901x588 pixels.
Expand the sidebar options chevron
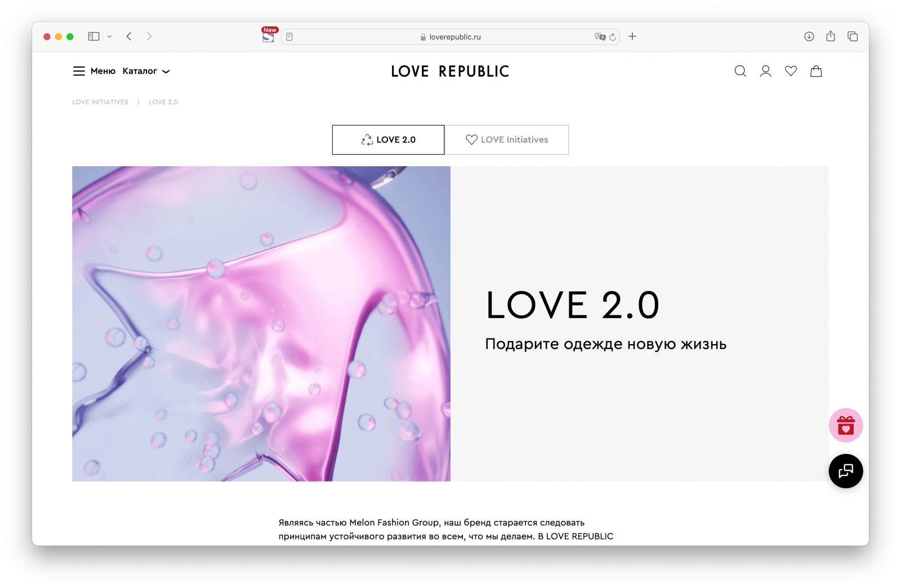[x=109, y=37]
